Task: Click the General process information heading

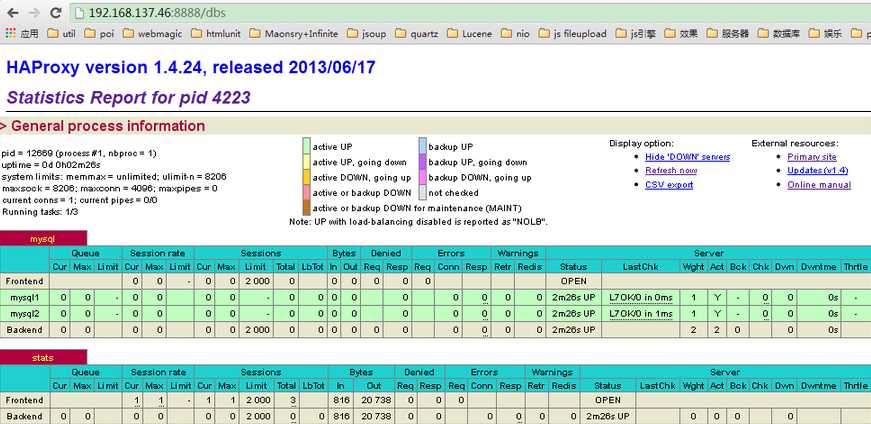Action: pyautogui.click(x=108, y=126)
